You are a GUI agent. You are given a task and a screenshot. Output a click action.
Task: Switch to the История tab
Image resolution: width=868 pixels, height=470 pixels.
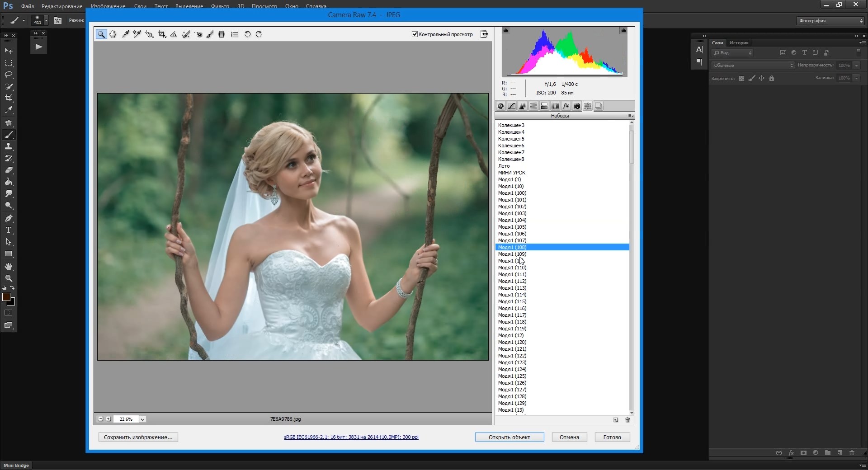click(x=739, y=43)
